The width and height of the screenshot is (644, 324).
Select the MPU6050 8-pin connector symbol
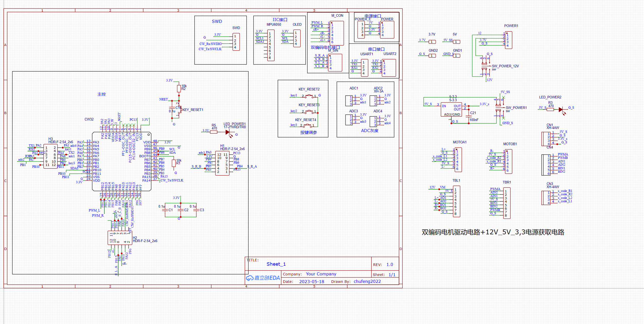(271, 45)
